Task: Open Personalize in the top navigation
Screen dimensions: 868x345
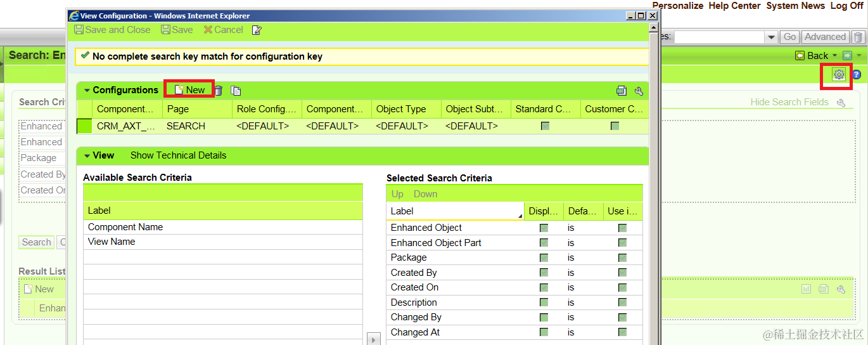Action: [678, 6]
